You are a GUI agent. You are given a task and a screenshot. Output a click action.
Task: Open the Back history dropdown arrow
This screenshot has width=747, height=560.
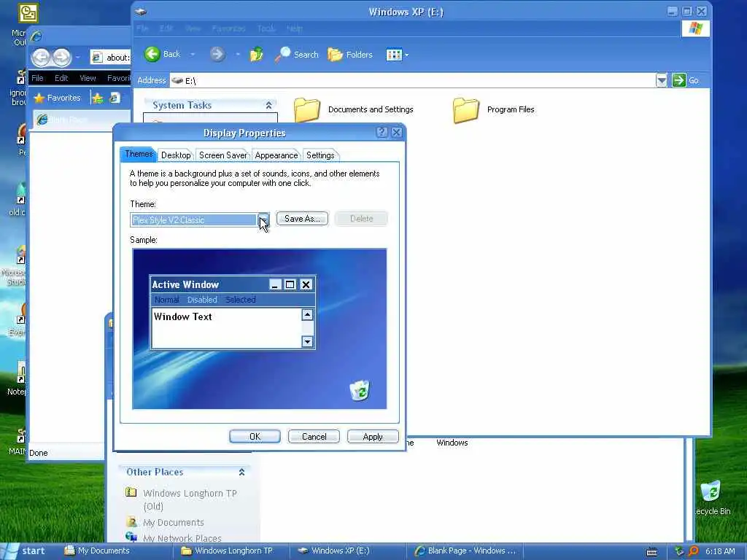[193, 54]
